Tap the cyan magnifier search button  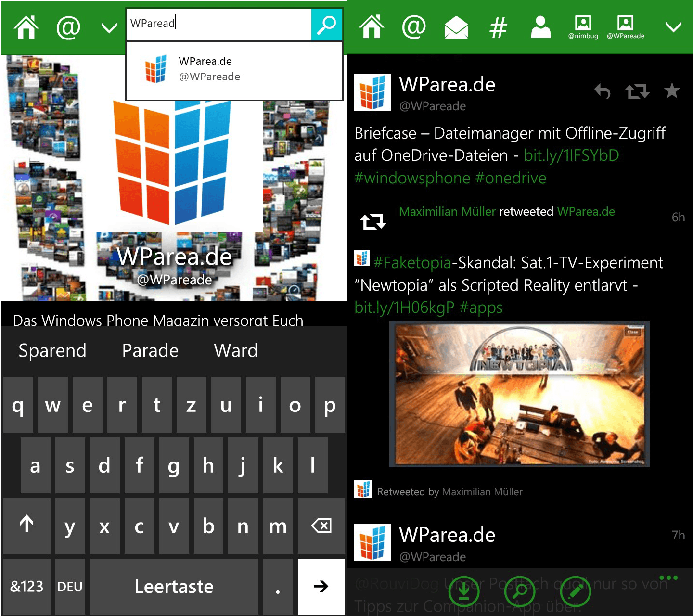point(327,24)
